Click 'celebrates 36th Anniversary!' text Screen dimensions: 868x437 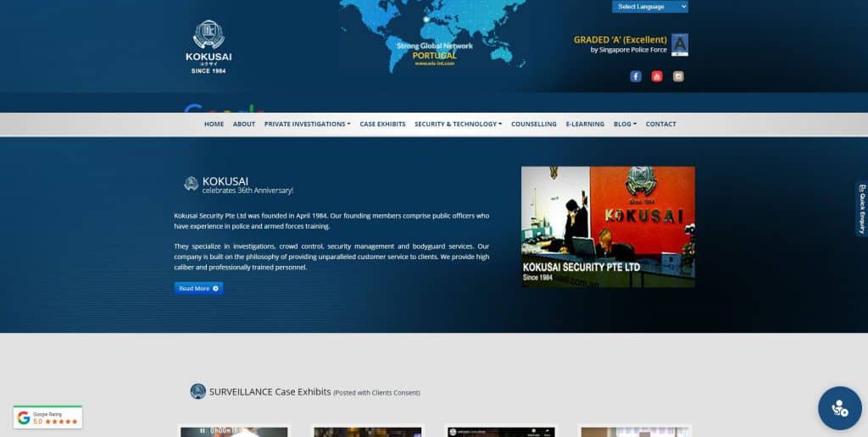point(248,191)
